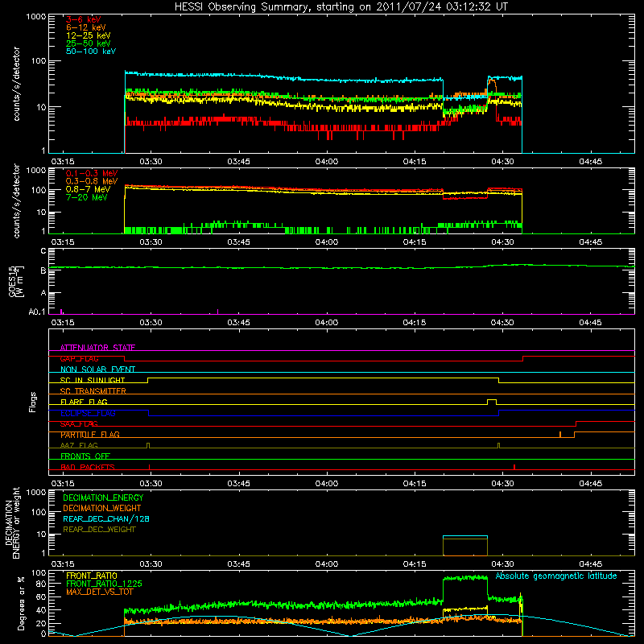The height and width of the screenshot is (644, 644).
Task: Pick the 0.8-7 MeV legend label
Action: pos(88,189)
